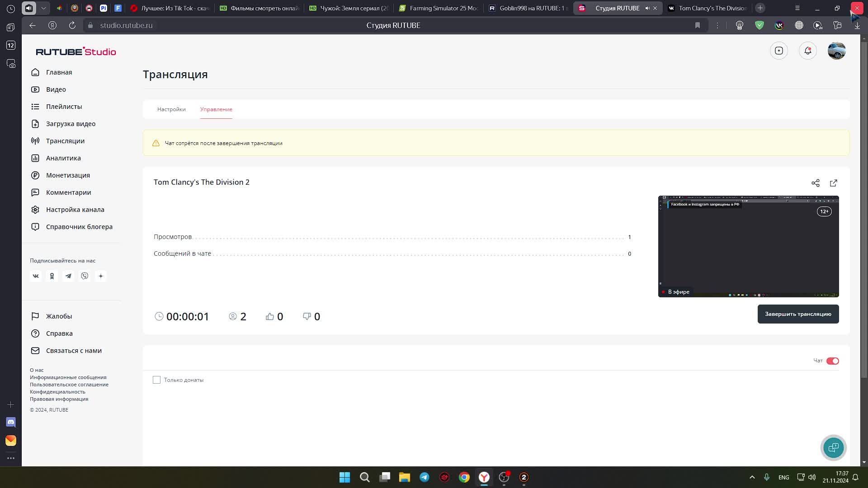Image resolution: width=868 pixels, height=488 pixels.
Task: Close the Студия RUTUBE tab
Action: coord(655,8)
